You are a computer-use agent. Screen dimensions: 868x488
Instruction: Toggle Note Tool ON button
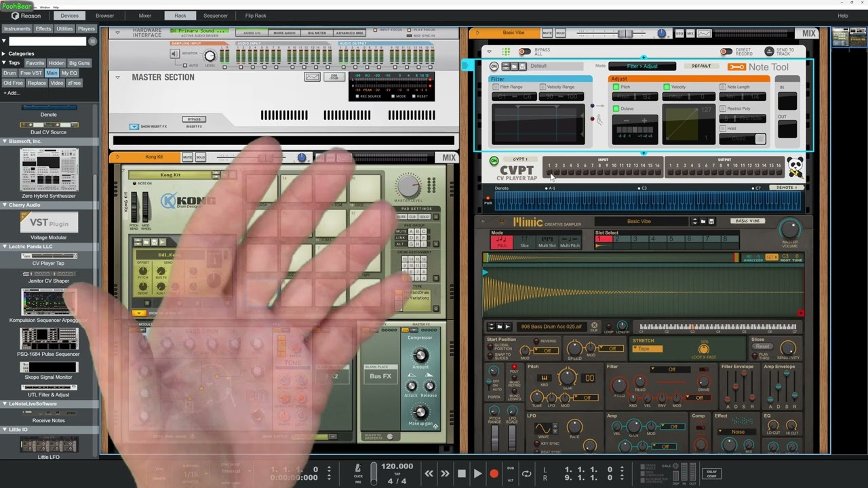pyautogui.click(x=494, y=66)
